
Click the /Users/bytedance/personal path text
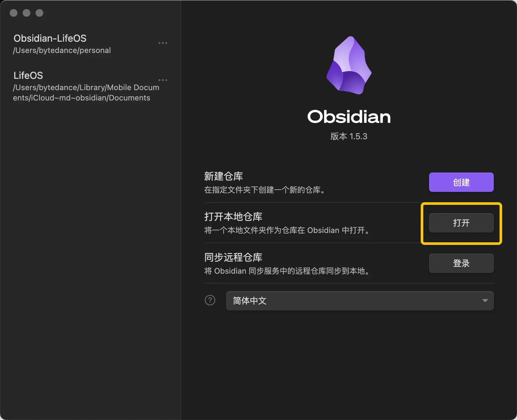62,50
